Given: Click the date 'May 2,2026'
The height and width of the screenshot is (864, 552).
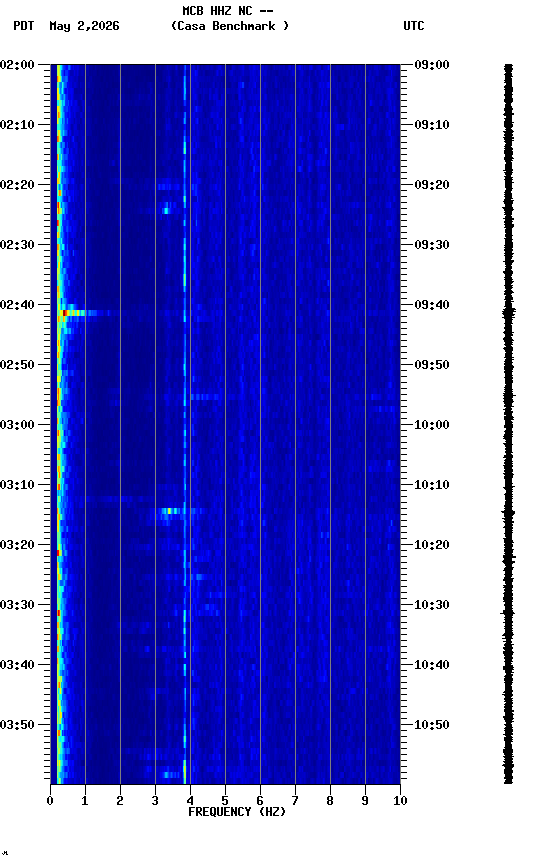Looking at the screenshot, I should click(84, 26).
